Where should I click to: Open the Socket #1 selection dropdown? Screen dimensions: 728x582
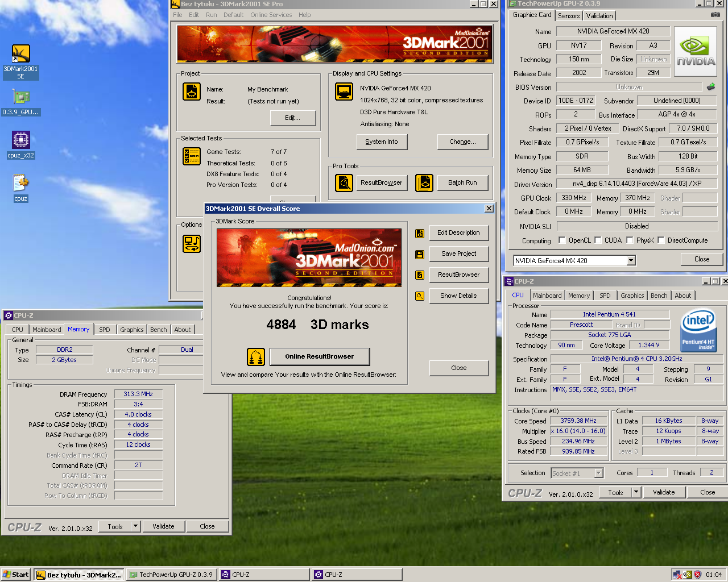pos(598,473)
